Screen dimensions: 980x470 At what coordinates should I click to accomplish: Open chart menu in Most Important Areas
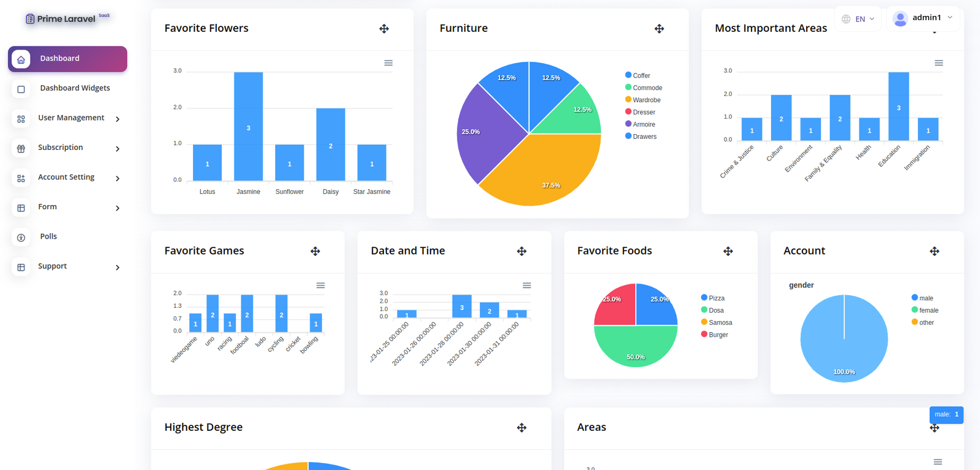click(938, 63)
